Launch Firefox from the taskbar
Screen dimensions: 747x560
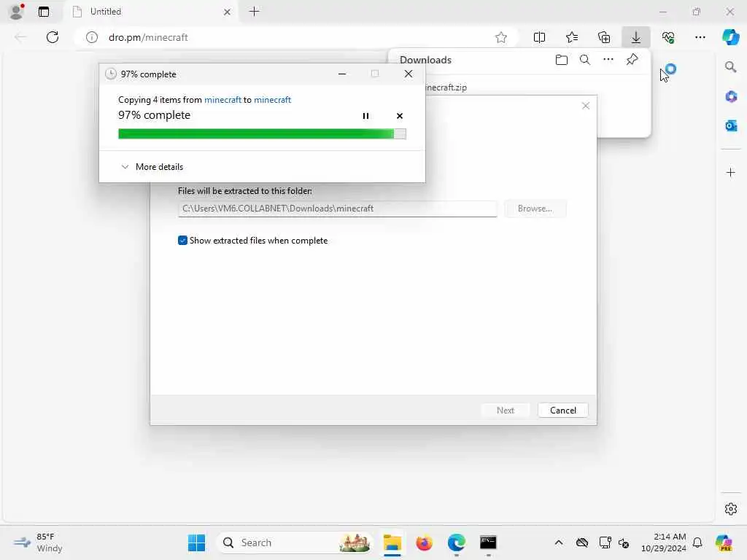(424, 542)
